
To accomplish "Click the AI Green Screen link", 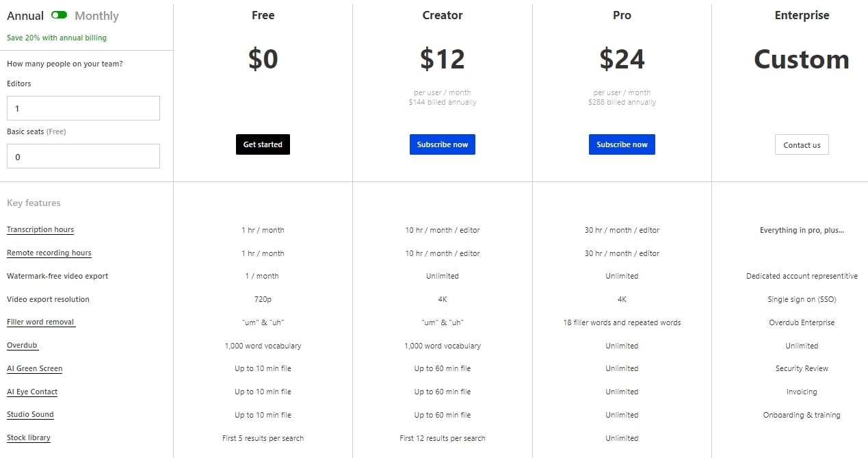I will [35, 369].
